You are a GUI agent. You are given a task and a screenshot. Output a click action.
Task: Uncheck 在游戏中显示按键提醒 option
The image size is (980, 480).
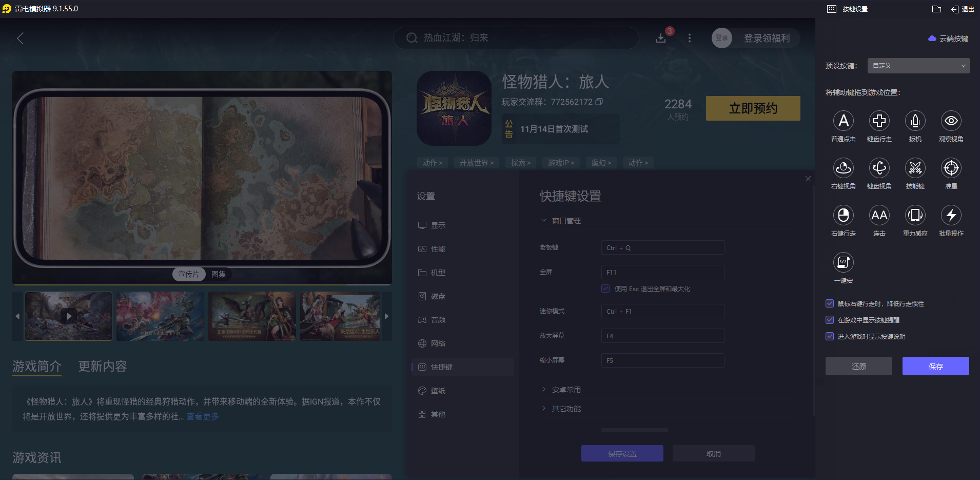(x=830, y=320)
